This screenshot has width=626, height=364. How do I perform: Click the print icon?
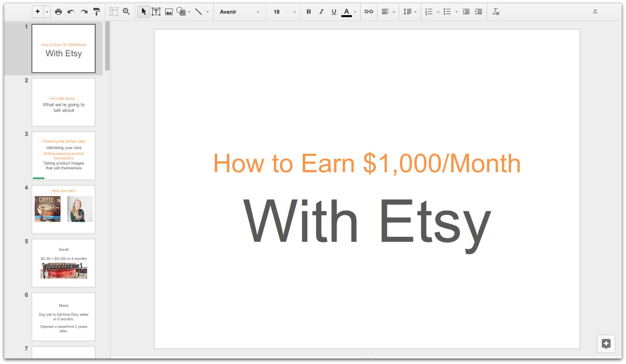pos(58,12)
